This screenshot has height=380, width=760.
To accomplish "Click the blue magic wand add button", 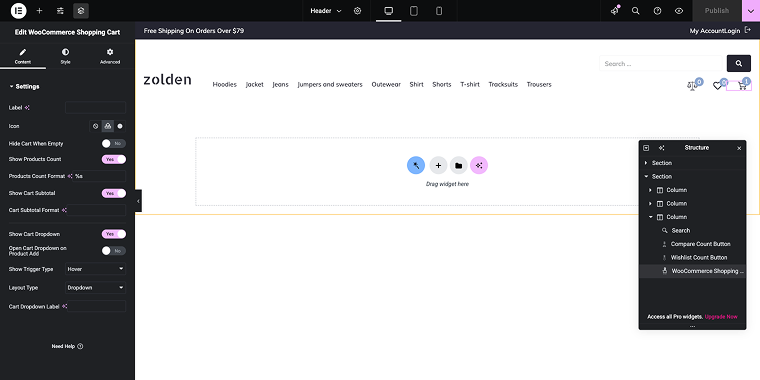I will pyautogui.click(x=416, y=166).
